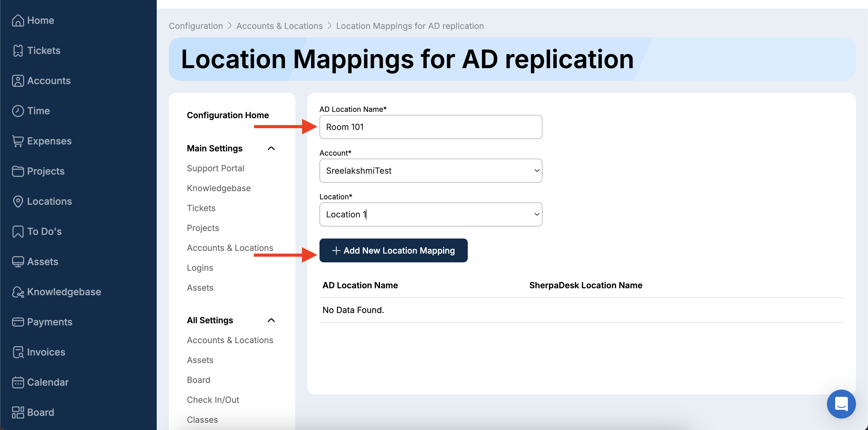Open Logins settings item
Screen dimensions: 868x430
[x=200, y=268]
